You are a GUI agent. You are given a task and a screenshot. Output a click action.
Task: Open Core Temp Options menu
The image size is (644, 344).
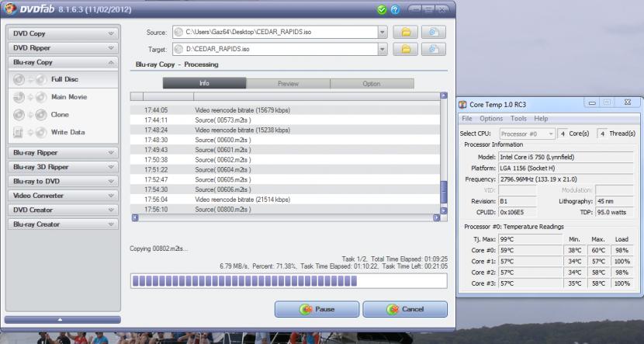click(491, 118)
